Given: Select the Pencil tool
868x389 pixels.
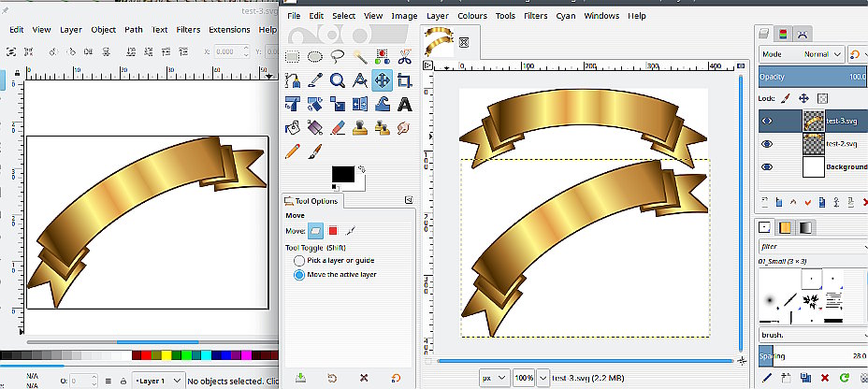Looking at the screenshot, I should click(292, 150).
